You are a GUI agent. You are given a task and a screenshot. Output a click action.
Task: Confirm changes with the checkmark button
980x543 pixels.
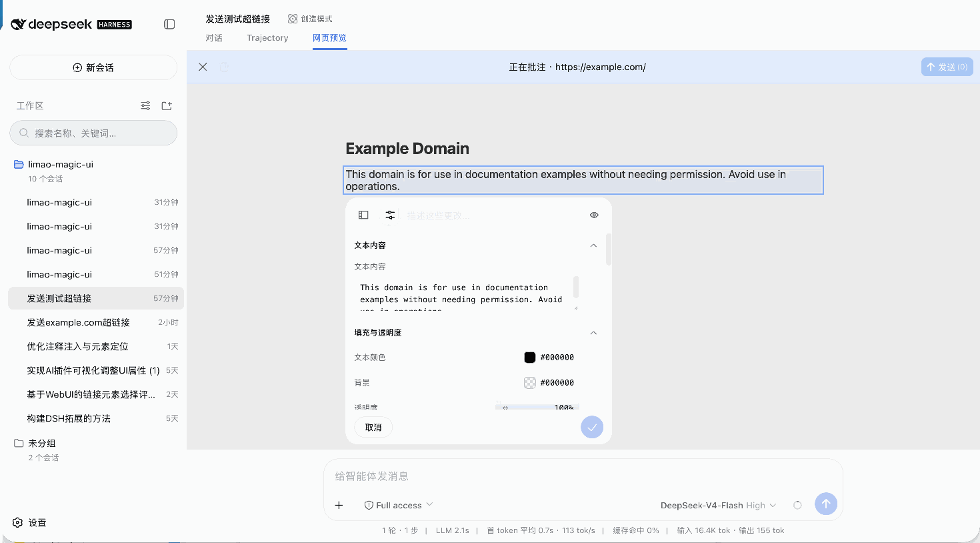592,427
